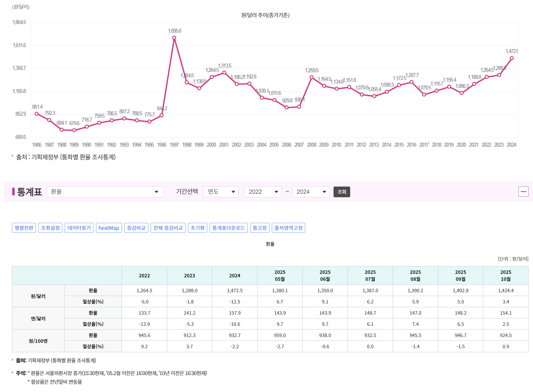Image resolution: width=533 pixels, height=392 pixels.
Task: Click the 원/달러 row header cell
Action: pos(38,296)
